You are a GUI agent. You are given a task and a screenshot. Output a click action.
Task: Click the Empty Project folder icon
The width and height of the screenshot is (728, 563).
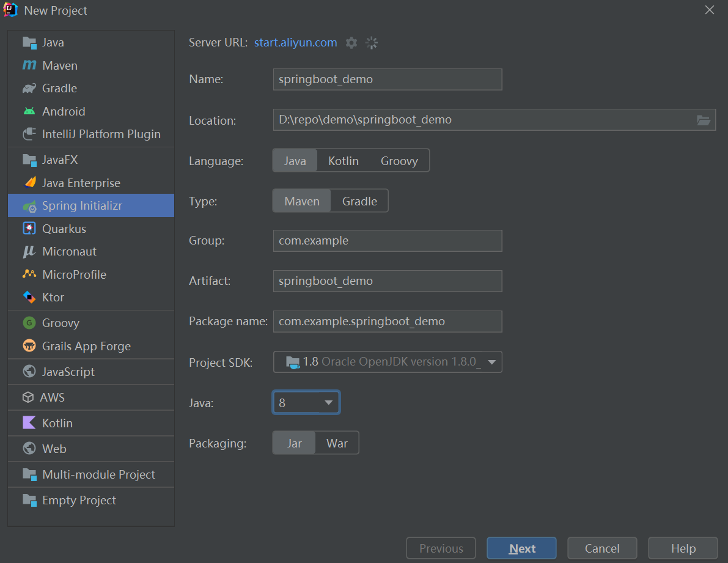coord(29,500)
